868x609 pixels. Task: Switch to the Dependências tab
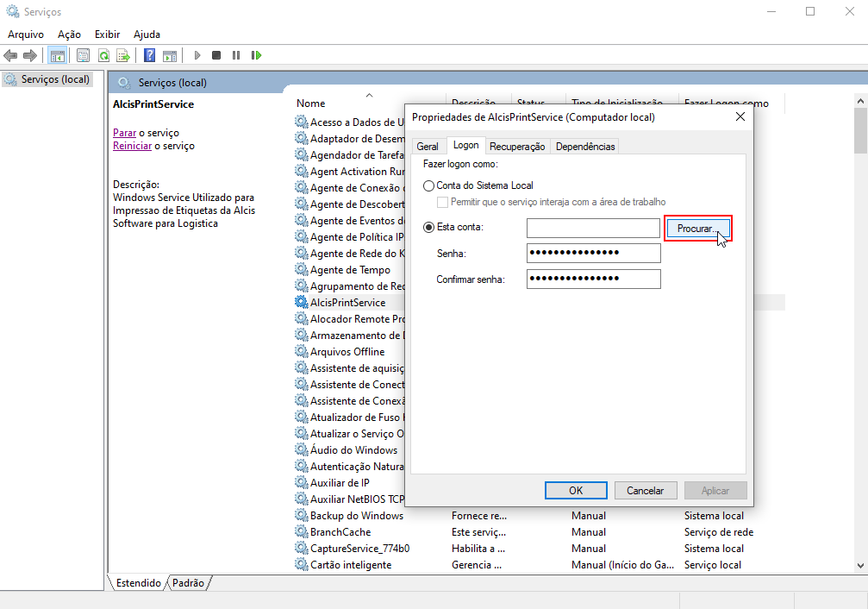coord(585,147)
